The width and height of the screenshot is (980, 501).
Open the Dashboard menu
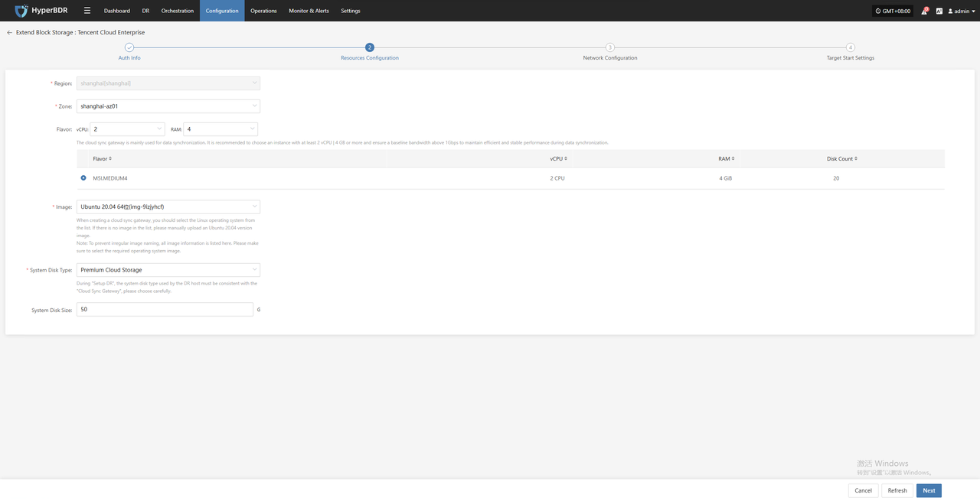[117, 11]
